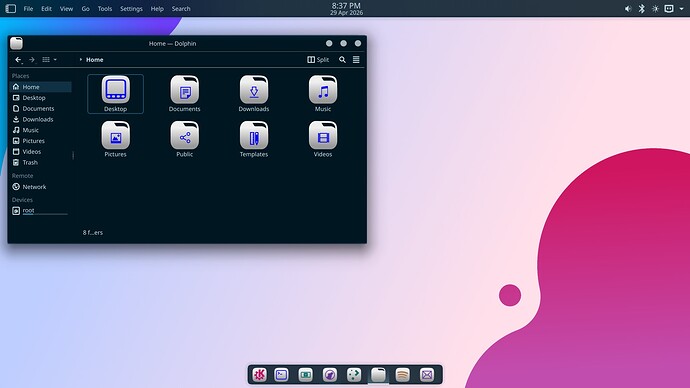Expand hidden system tray icons arrow
This screenshot has width=690, height=388.
tap(682, 9)
